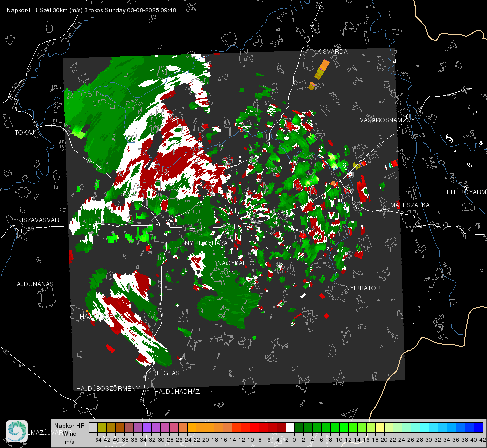The image size is (487, 448).
Task: Select the TÉGLÁS city label
Action: tap(168, 373)
